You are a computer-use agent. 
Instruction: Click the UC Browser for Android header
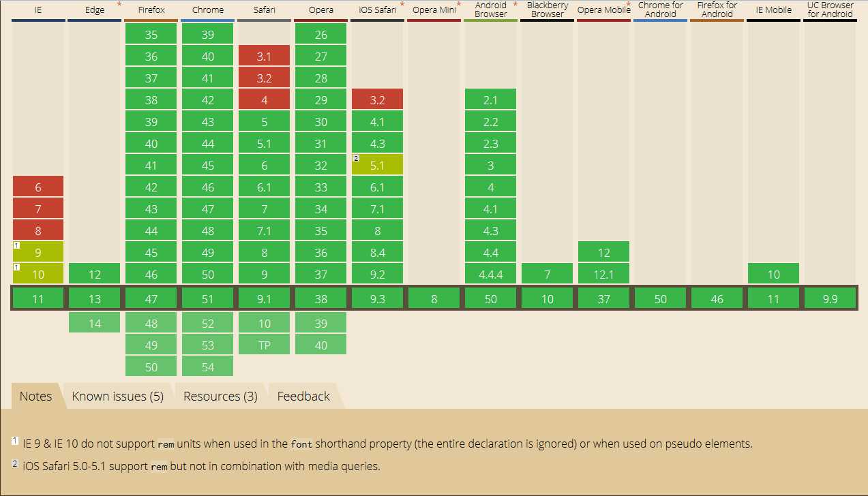tap(830, 10)
